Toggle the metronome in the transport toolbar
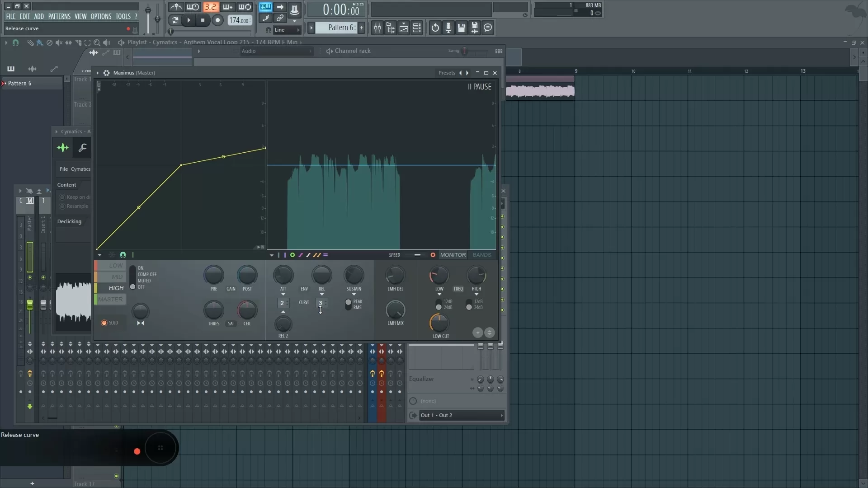Viewport: 868px width, 488px height. (176, 7)
